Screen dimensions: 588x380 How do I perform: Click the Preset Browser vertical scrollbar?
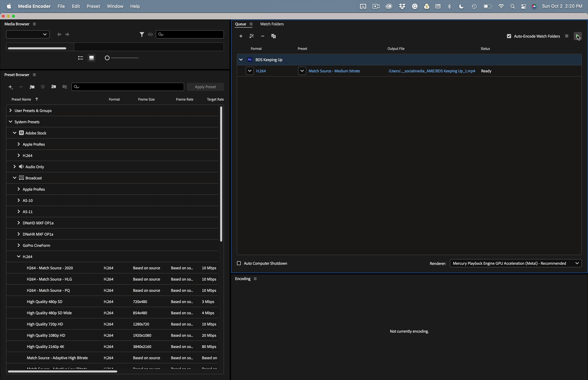click(x=221, y=174)
